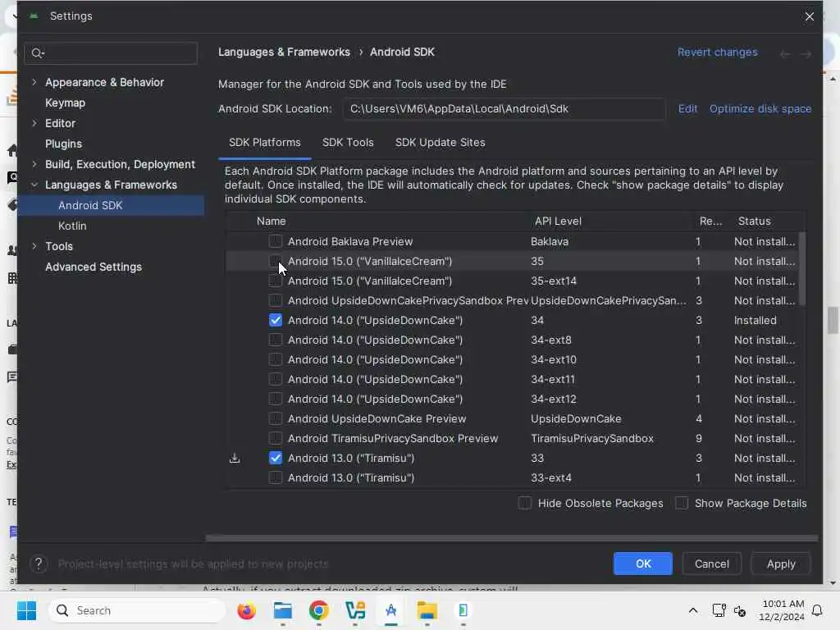
Task: Click the Cancel button
Action: click(711, 564)
